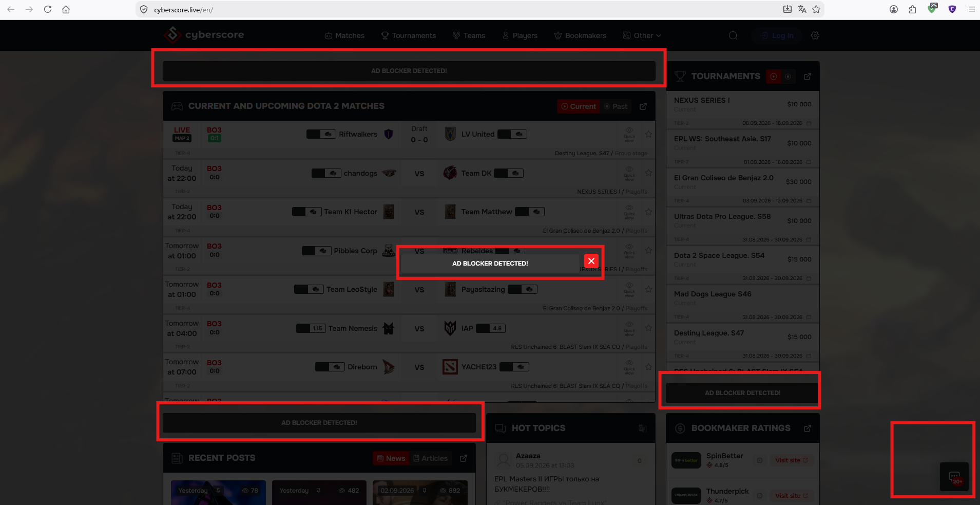
Task: Open the Players menu
Action: coord(520,35)
